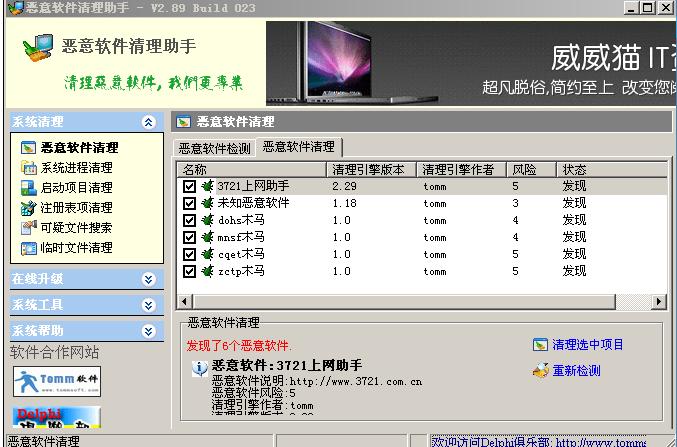The width and height of the screenshot is (677, 447).
Task: Click the bug icon beside zctp木马
Action: pyautogui.click(x=208, y=271)
